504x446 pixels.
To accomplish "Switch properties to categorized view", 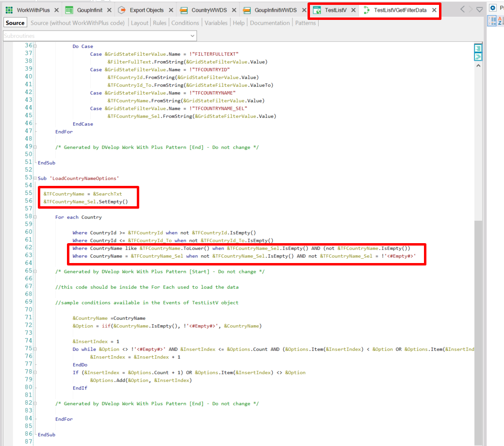I will click(x=492, y=21).
